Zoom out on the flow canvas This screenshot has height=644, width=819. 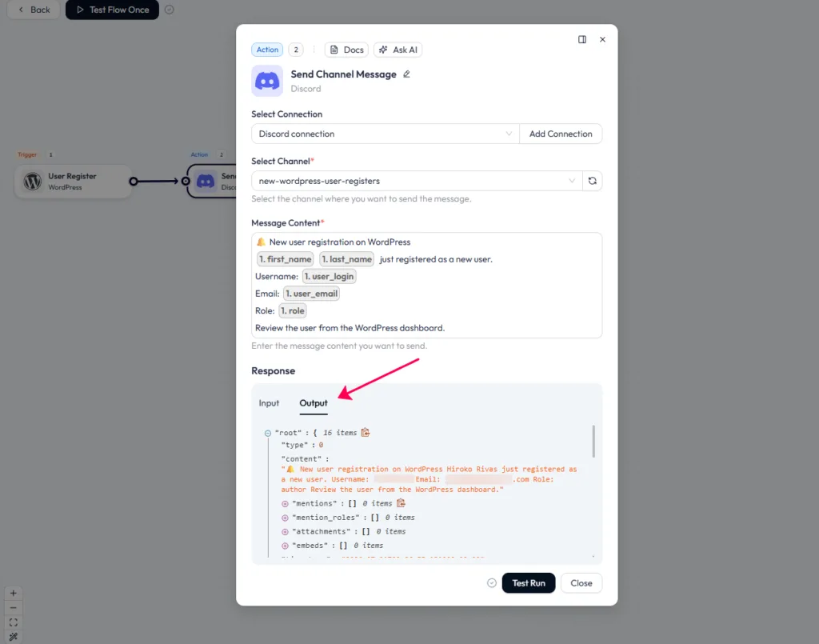(x=14, y=608)
